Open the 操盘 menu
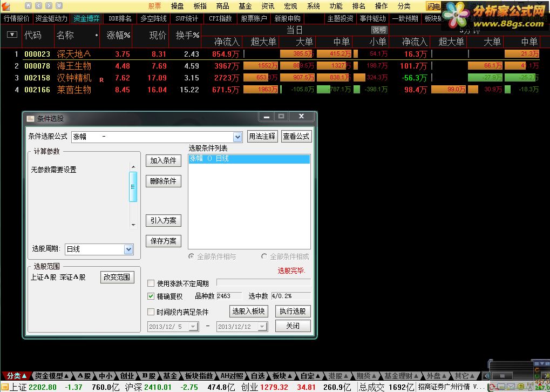Viewport: 550px width, 392px height. pos(177,6)
